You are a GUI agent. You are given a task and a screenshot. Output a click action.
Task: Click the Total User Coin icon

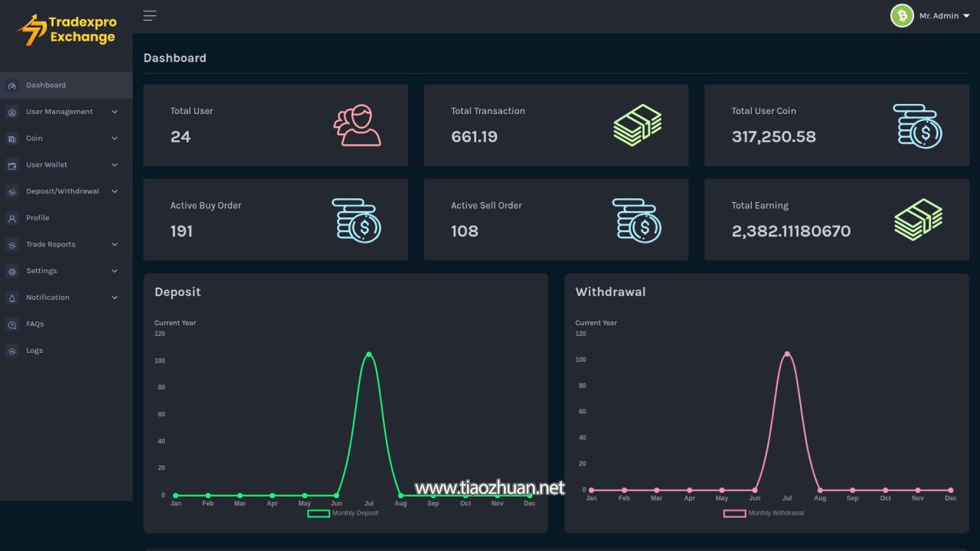(x=917, y=126)
